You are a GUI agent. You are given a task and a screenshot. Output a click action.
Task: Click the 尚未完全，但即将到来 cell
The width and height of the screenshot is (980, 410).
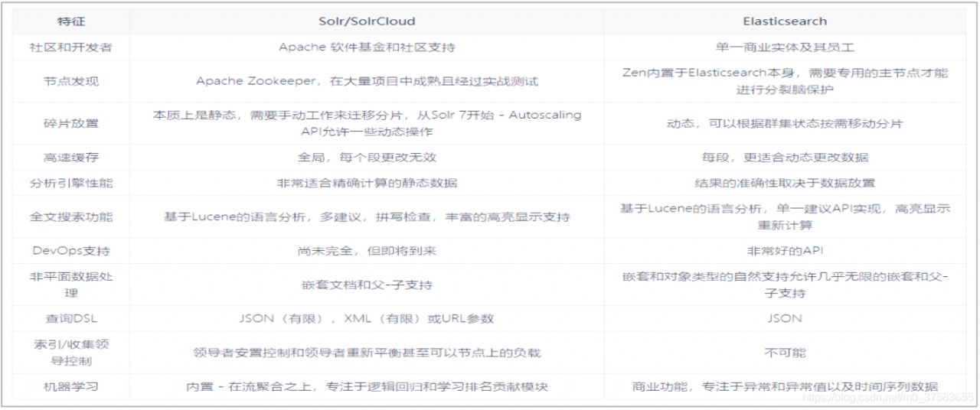pyautogui.click(x=367, y=251)
